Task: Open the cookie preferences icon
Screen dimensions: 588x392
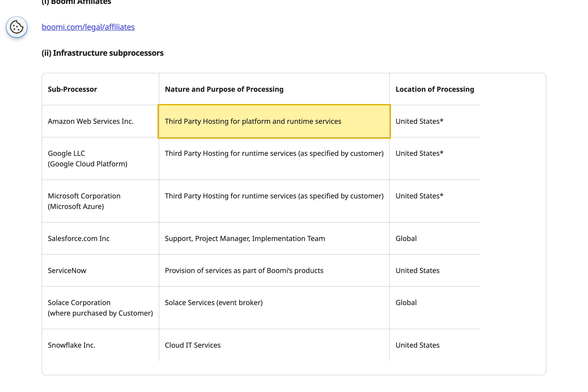Action: 16,27
